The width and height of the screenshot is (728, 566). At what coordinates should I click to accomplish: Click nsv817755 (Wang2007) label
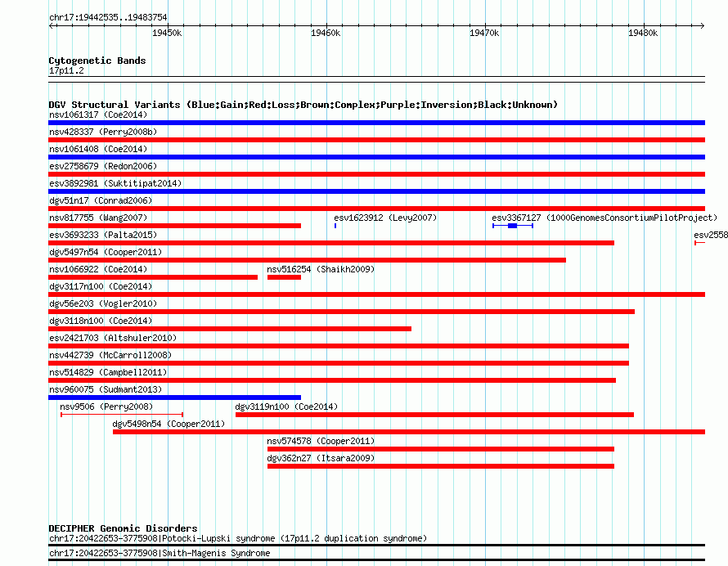[98, 218]
